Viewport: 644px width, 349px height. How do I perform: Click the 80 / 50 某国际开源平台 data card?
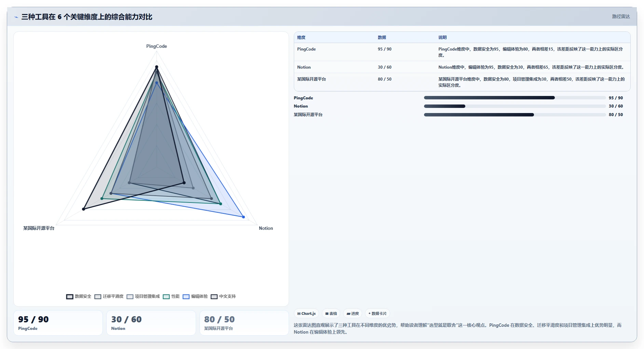point(244,323)
